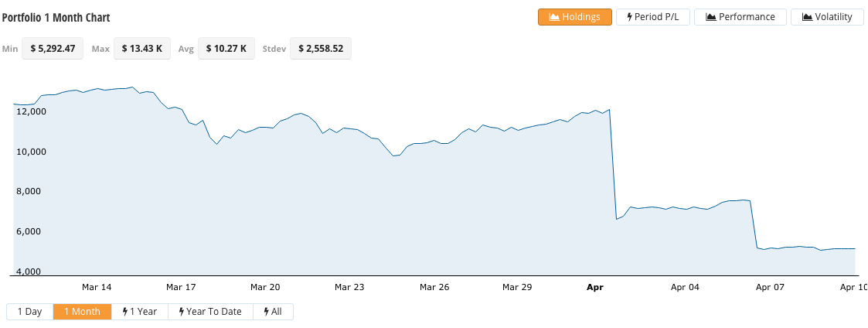
Task: Click the Holdings area-chart icon
Action: 554,17
